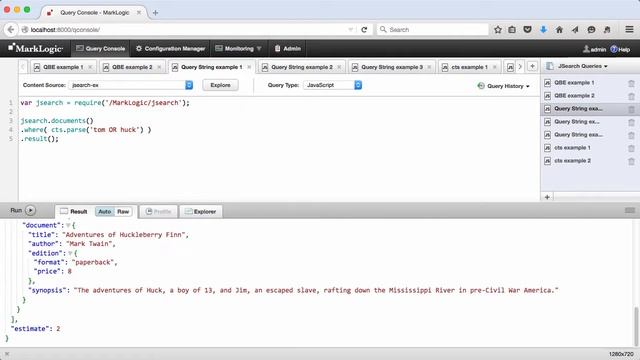Click the results panel collapse handle
This screenshot has width=640, height=360.
tap(630, 210)
